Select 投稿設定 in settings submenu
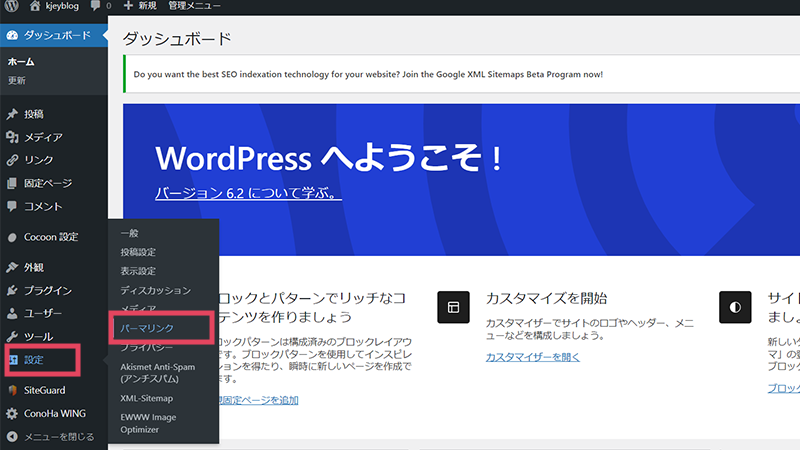Screen dimensions: 800x450 click(x=138, y=252)
